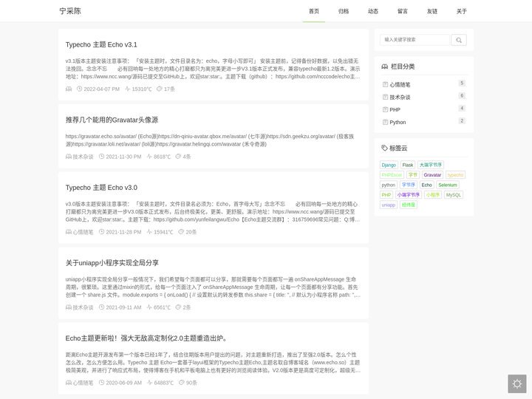
Task: Click the PHPExcel tag
Action: (392, 174)
